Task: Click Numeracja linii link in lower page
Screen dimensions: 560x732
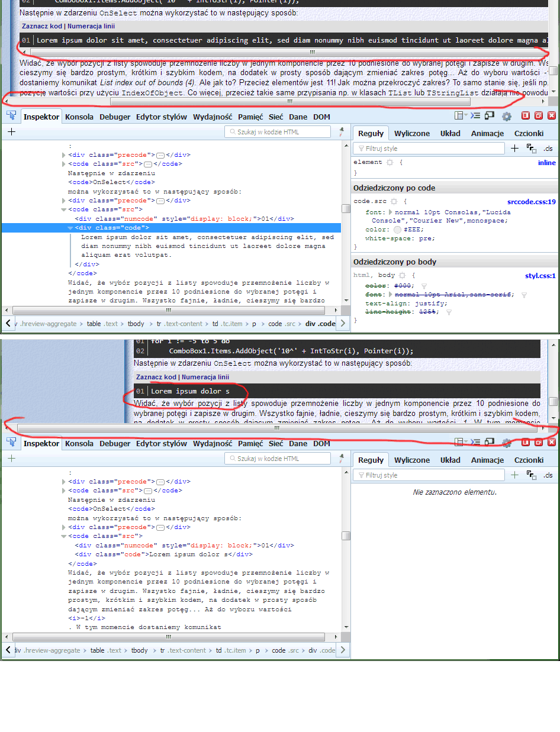Action: tap(205, 377)
